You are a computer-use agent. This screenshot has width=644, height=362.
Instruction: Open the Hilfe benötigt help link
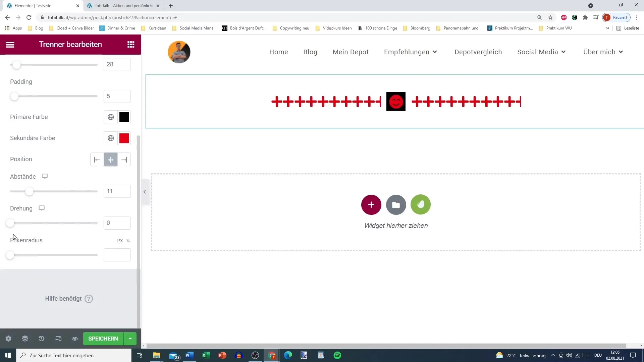pos(69,299)
